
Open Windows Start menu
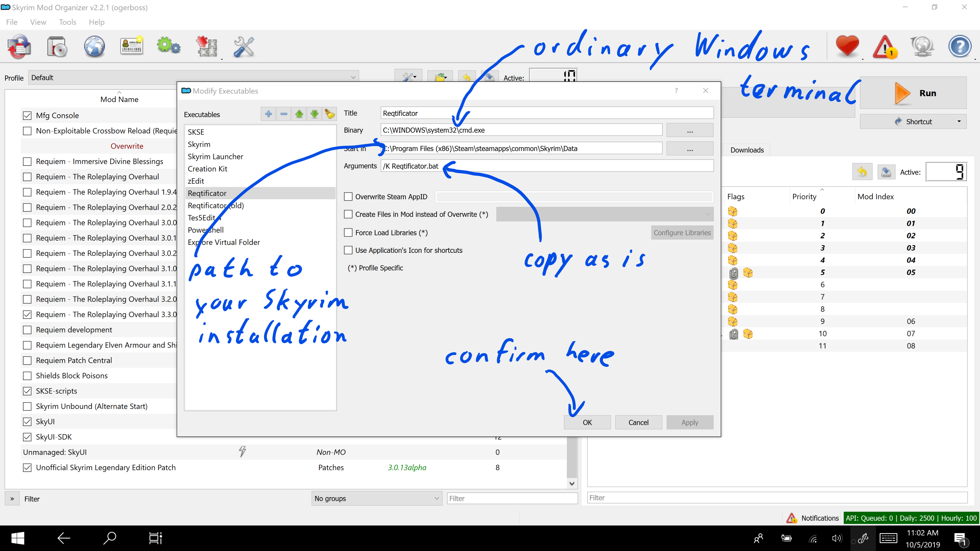[x=18, y=538]
